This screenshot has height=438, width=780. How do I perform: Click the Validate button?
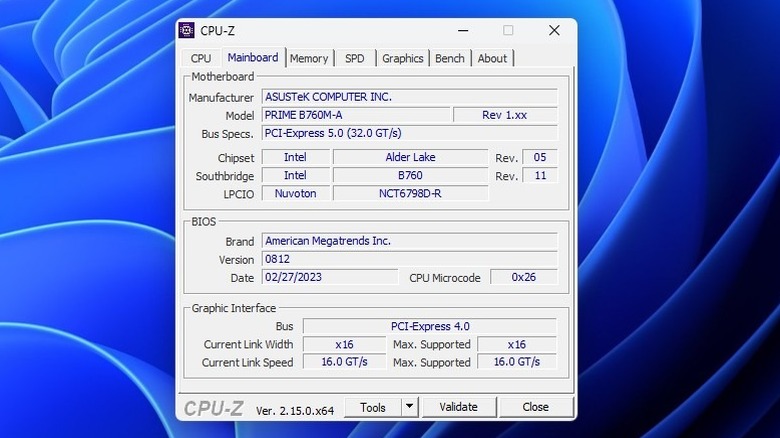459,407
